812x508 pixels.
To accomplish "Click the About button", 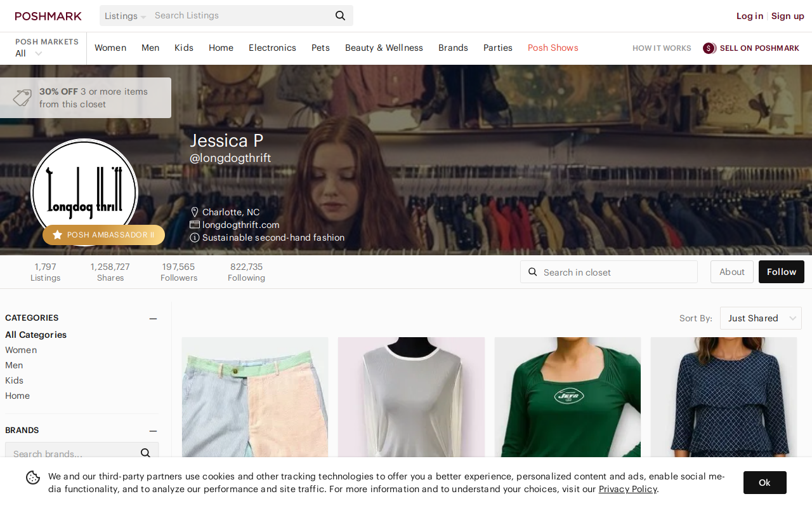I will 732,272.
